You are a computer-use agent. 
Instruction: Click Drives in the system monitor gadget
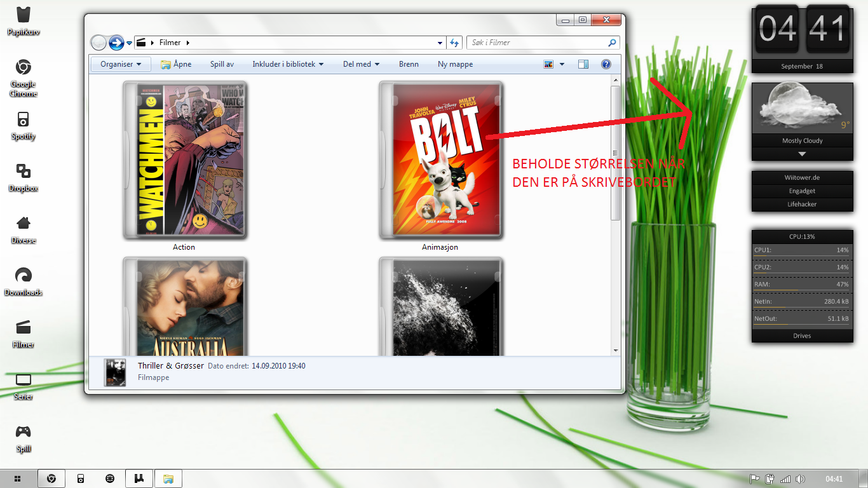802,335
